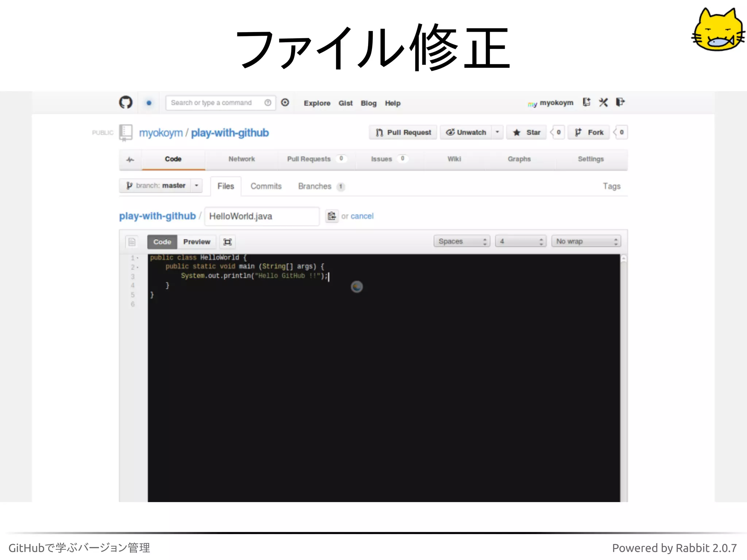The width and height of the screenshot is (747, 560).
Task: Open account settings tools icon
Action: click(x=603, y=102)
